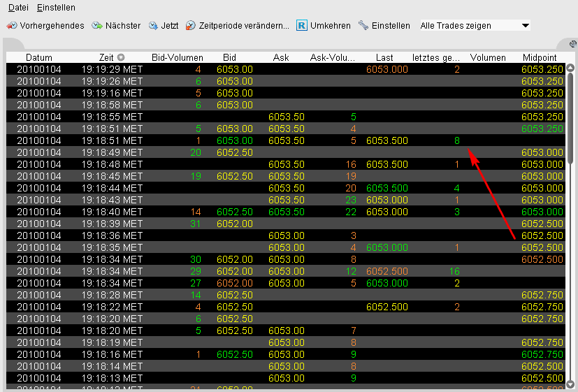
Task: Click Midpoint 6052.750 in 19:18:16 row
Action: click(542, 354)
